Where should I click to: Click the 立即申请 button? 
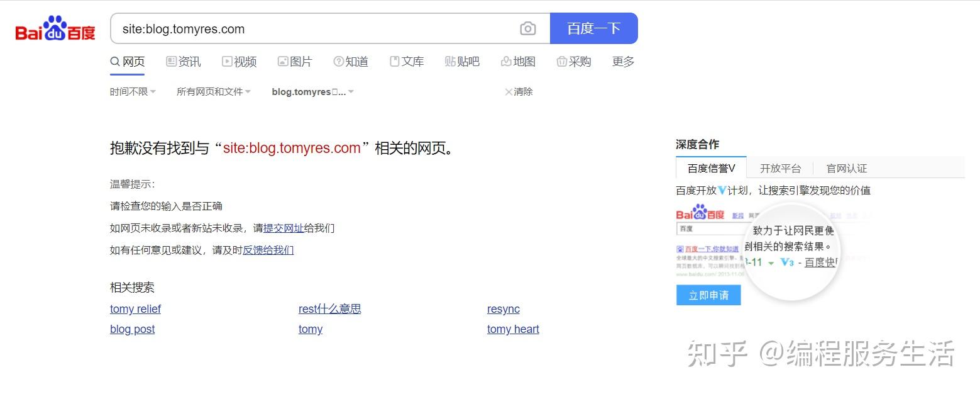(x=708, y=295)
